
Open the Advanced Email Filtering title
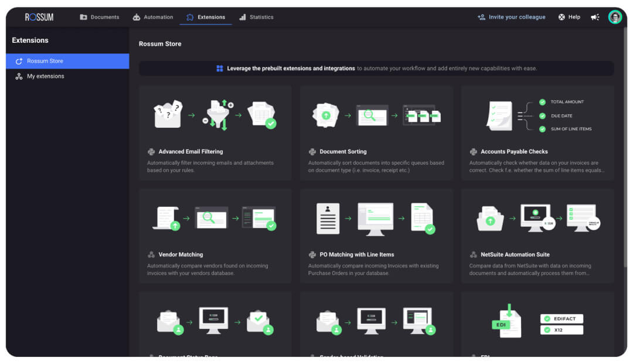click(190, 152)
